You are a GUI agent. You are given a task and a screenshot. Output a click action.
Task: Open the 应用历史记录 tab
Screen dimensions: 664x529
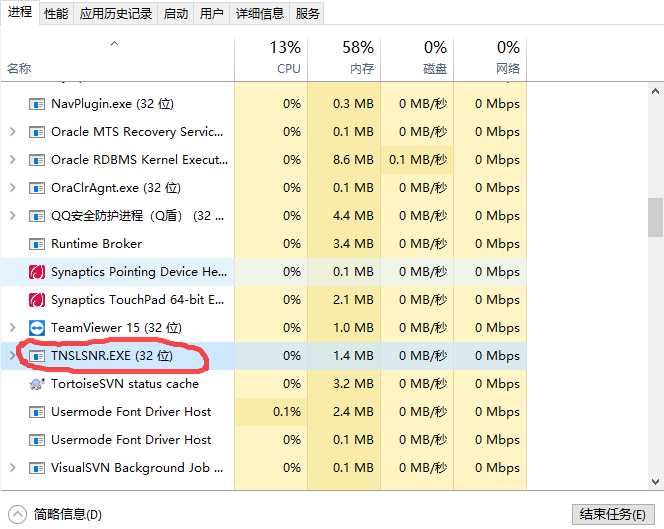[x=116, y=14]
